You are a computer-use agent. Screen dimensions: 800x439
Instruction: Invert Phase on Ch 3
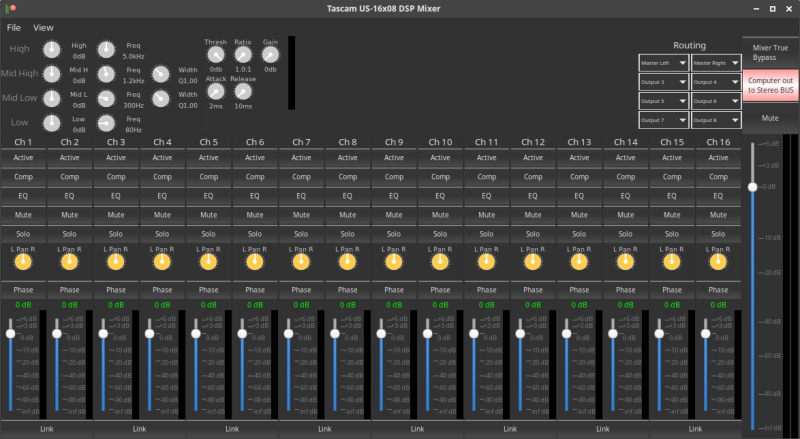[x=116, y=289]
